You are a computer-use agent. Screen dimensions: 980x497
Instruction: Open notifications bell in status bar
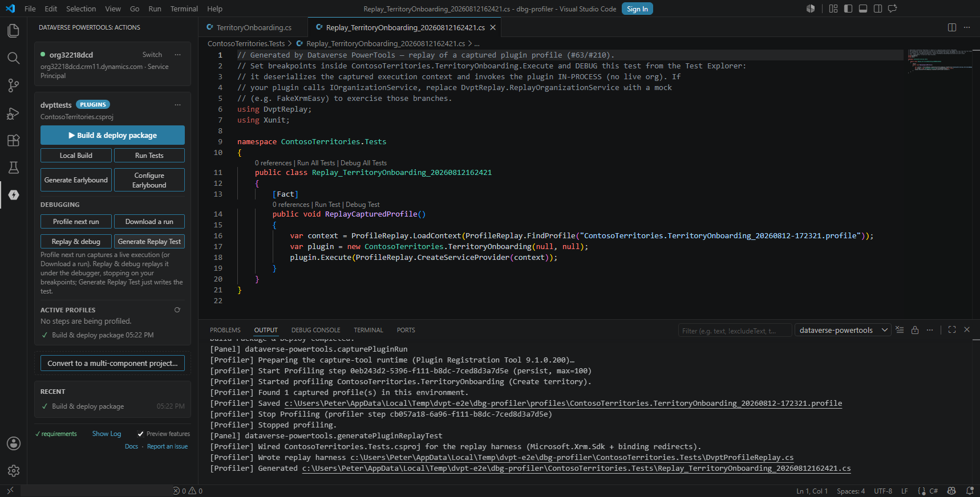tap(970, 491)
